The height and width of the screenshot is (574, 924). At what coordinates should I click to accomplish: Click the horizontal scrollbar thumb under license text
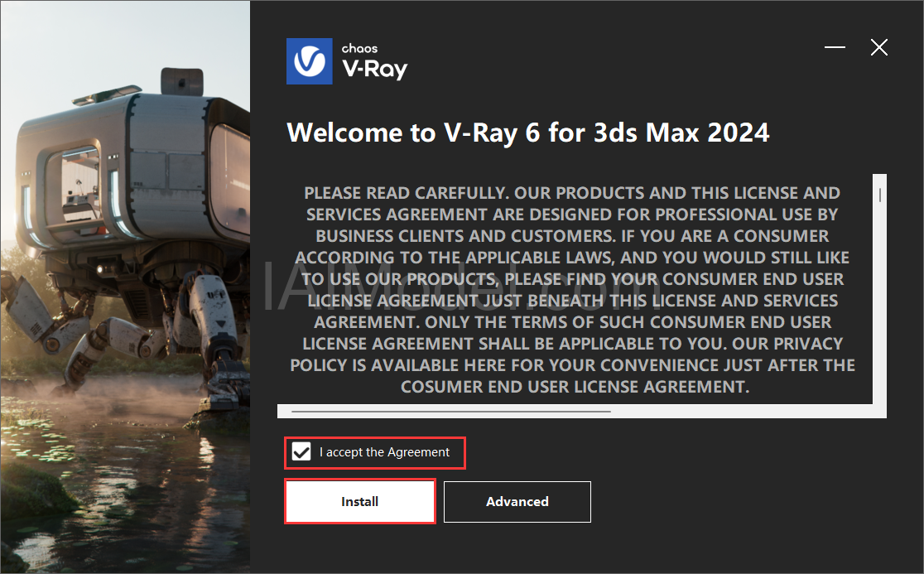point(450,412)
